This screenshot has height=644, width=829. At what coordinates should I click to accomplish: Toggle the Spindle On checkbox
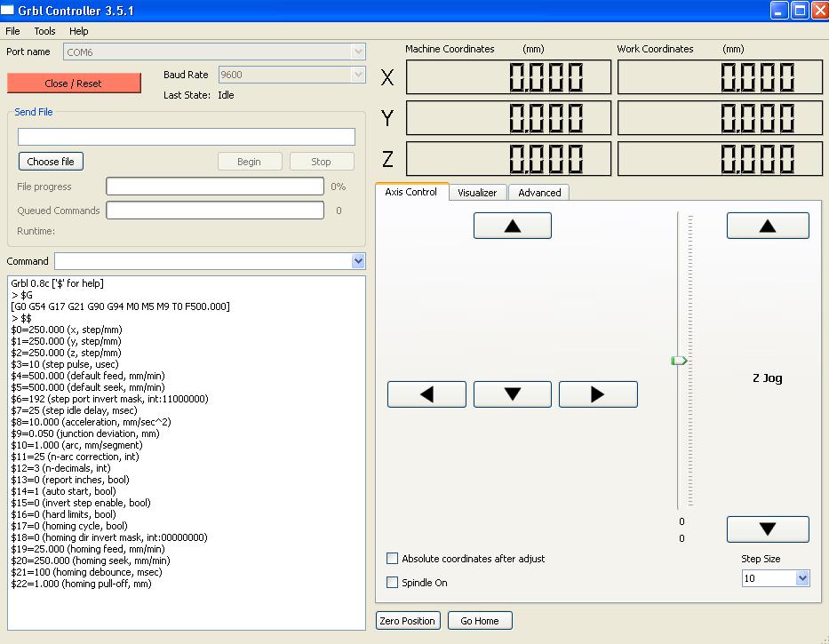393,582
